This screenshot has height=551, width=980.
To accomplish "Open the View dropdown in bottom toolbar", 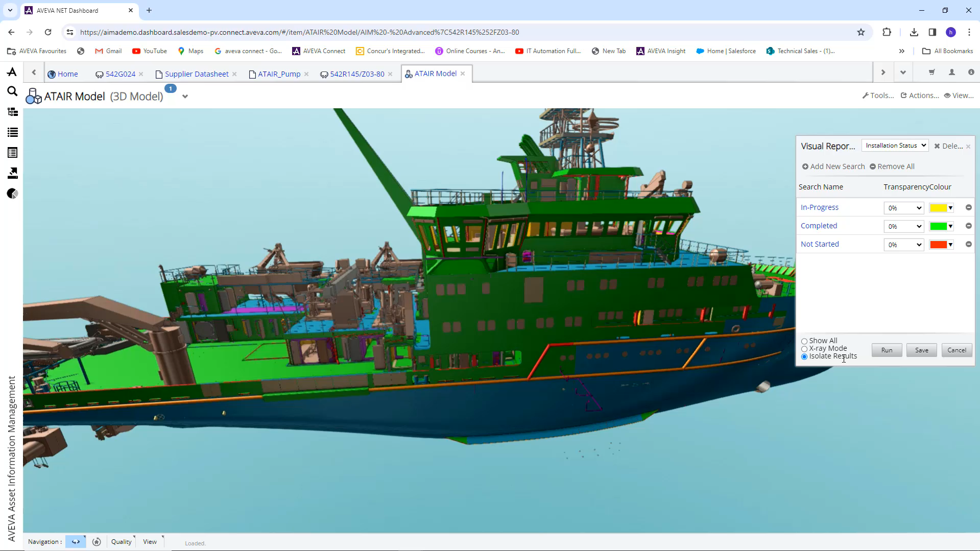I will click(150, 542).
